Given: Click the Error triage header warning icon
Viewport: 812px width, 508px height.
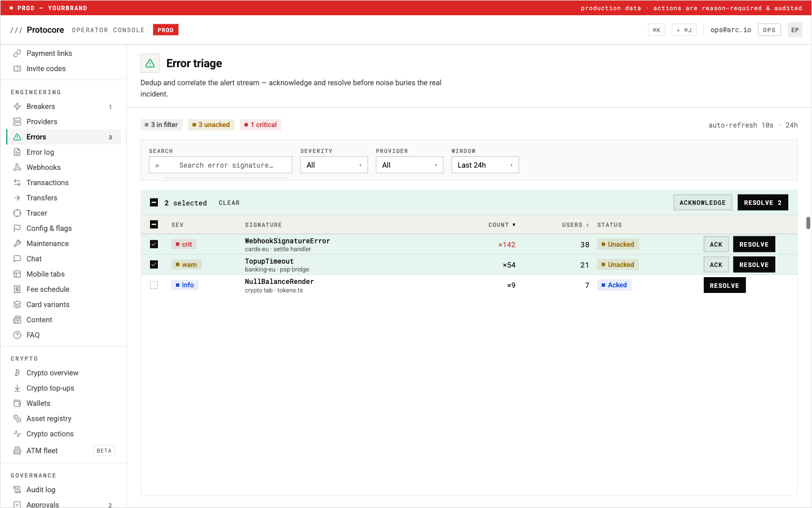Looking at the screenshot, I should [150, 63].
